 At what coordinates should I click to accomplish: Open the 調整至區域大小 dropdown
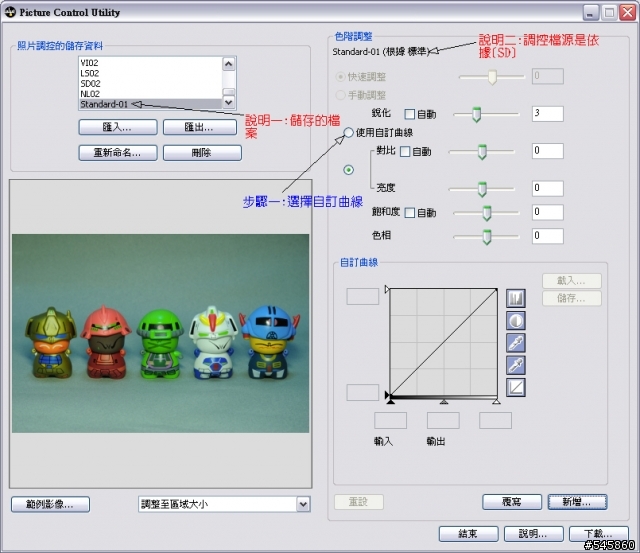(x=303, y=504)
